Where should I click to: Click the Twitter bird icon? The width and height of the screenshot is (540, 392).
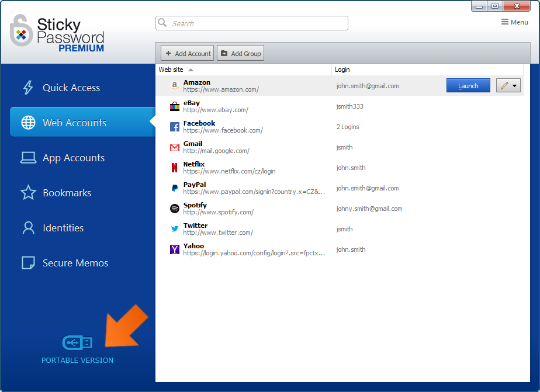tap(175, 229)
